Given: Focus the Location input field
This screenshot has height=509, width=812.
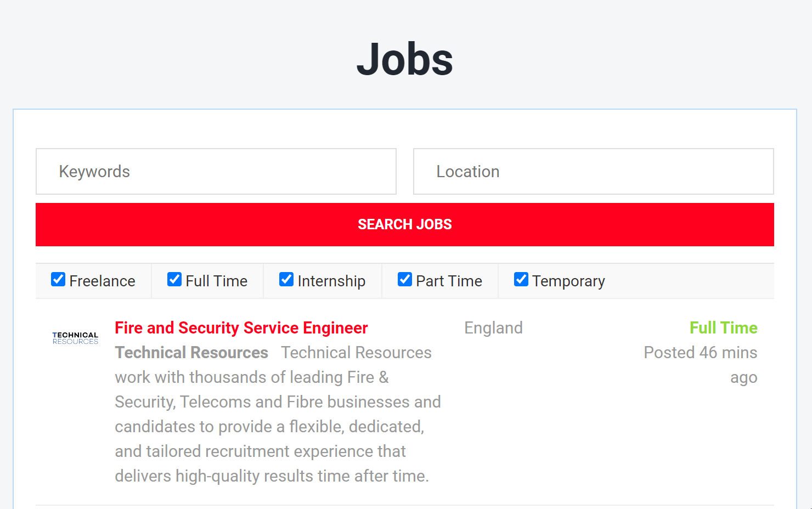Looking at the screenshot, I should tap(593, 172).
